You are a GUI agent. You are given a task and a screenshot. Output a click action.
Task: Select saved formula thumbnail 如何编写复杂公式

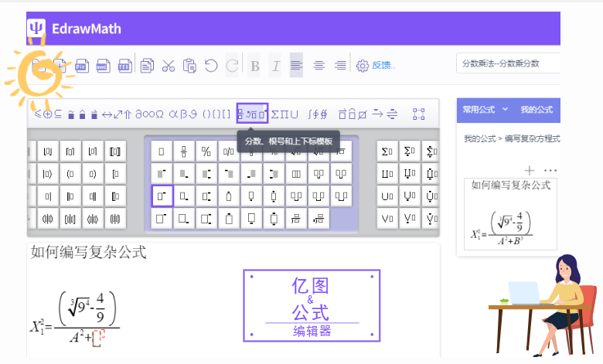[x=511, y=214]
